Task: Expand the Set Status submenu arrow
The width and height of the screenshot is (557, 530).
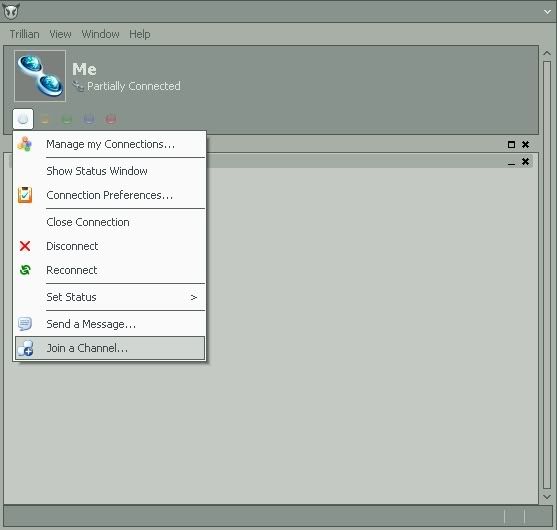Action: (x=193, y=297)
